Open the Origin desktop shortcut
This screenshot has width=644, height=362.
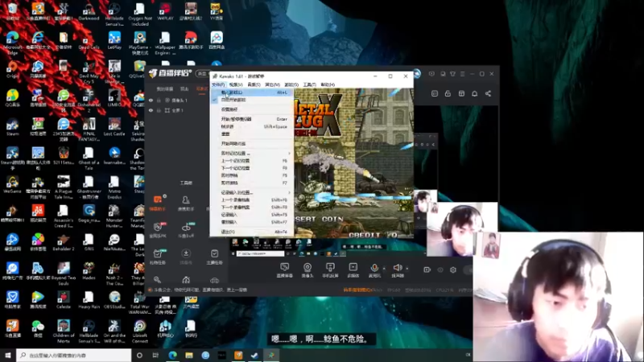pos(12,68)
